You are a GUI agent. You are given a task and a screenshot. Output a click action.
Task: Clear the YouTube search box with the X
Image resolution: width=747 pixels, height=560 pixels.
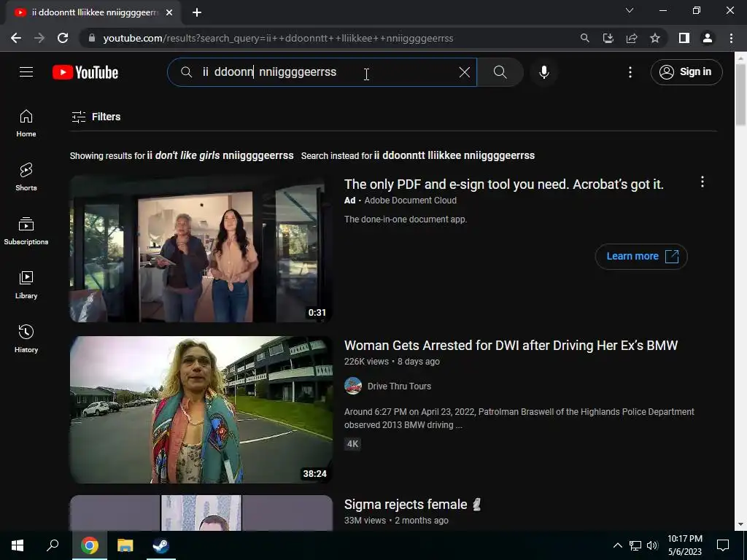click(x=465, y=72)
